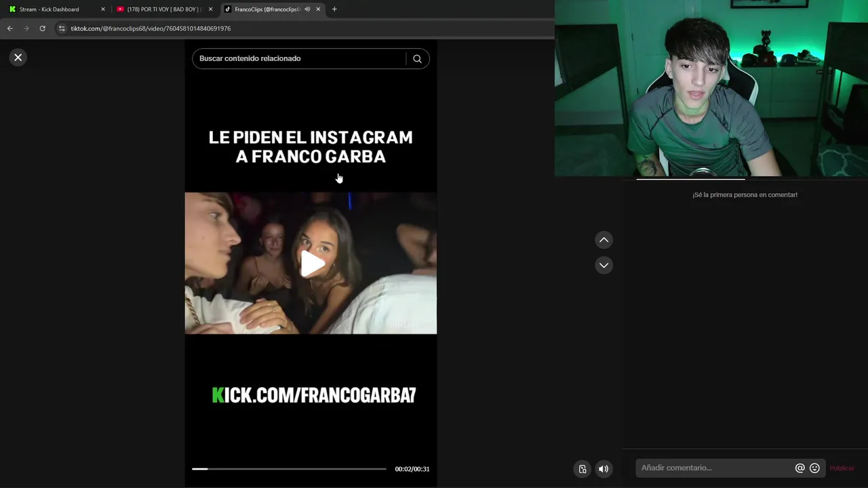Open a new browser tab

(334, 9)
